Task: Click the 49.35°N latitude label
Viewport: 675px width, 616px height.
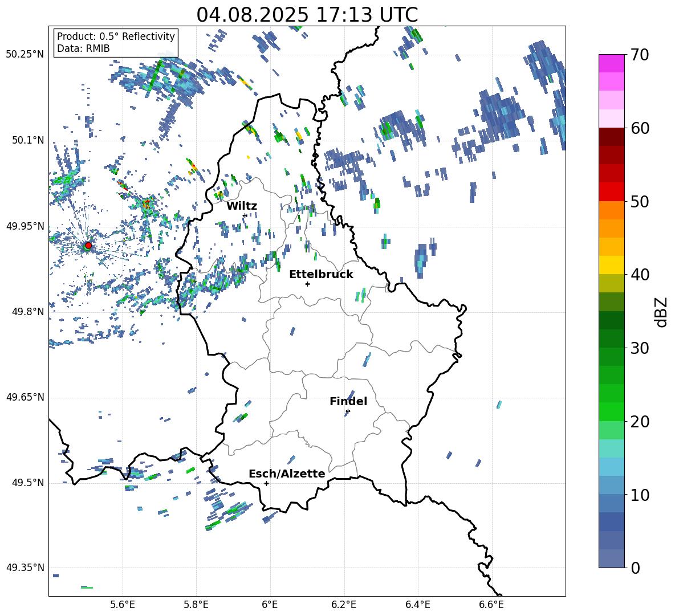Action: point(25,568)
